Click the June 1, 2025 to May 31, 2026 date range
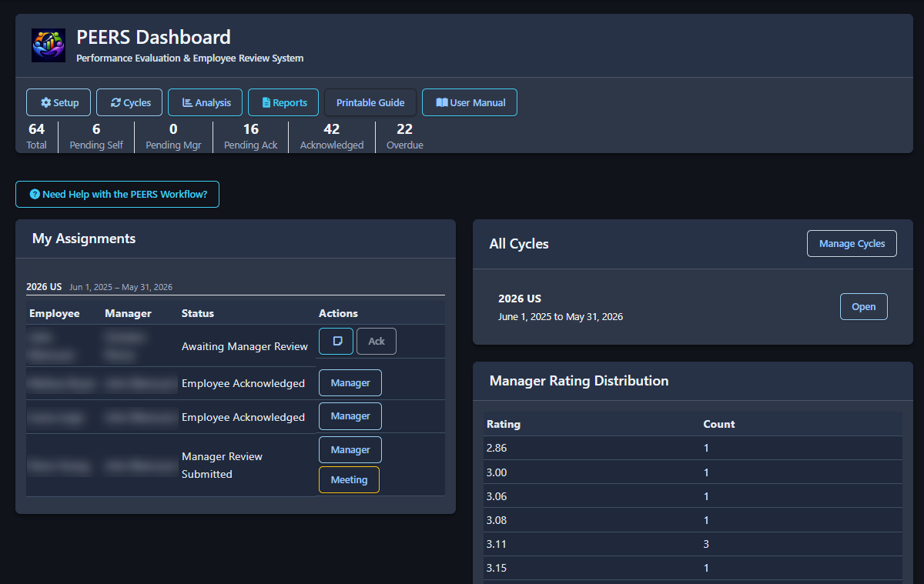 [561, 316]
